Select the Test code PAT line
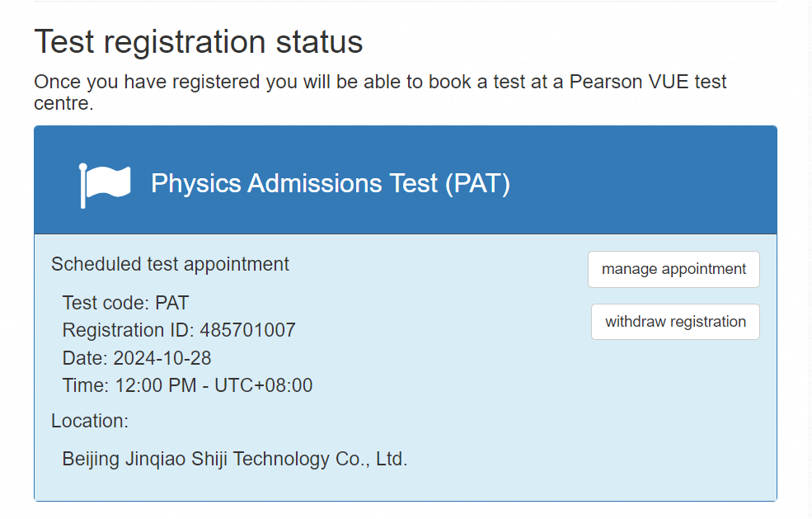Image resolution: width=812 pixels, height=519 pixels. click(125, 303)
